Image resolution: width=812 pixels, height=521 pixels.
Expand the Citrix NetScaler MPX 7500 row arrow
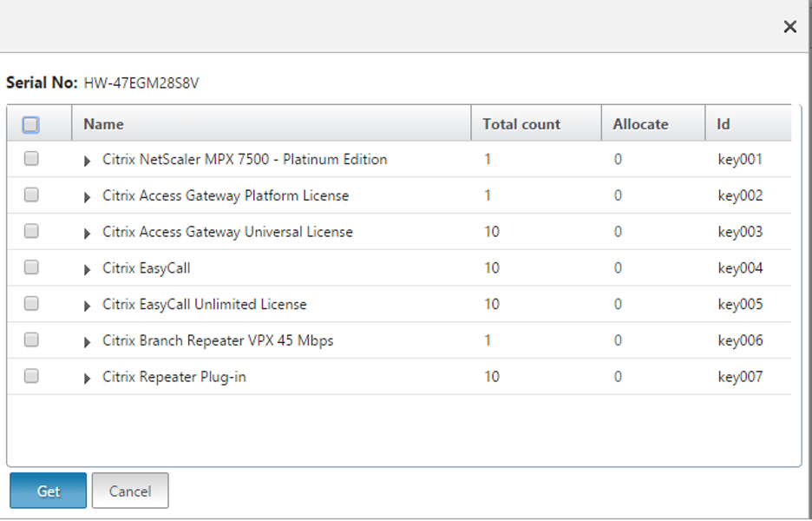[87, 161]
